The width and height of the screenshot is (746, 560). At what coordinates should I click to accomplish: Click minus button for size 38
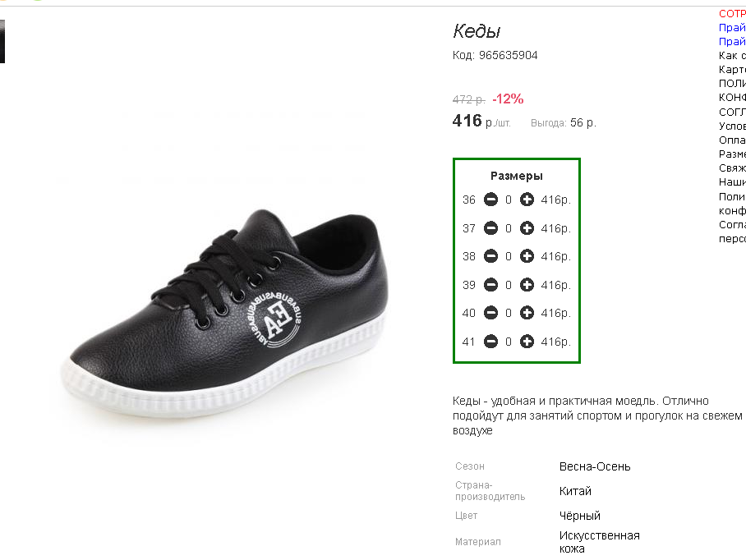[490, 256]
